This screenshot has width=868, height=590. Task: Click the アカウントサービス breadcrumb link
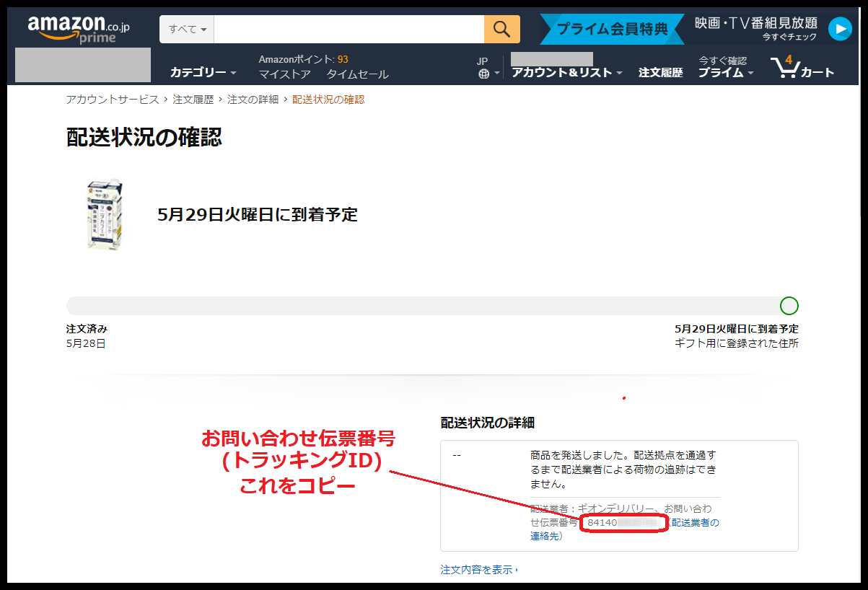pyautogui.click(x=113, y=100)
